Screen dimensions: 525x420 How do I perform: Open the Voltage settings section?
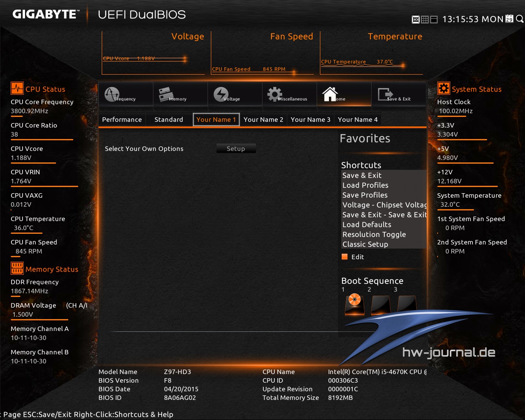[235, 94]
